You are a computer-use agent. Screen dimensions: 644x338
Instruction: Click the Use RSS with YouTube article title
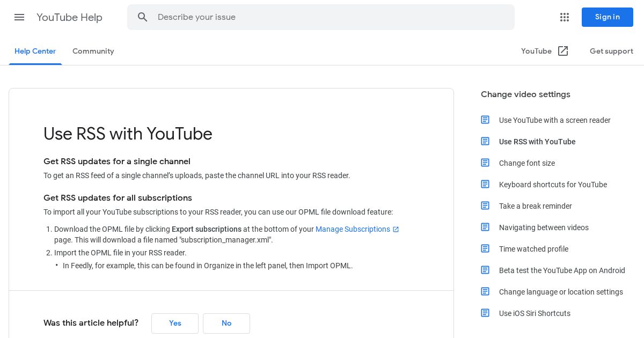tap(128, 134)
